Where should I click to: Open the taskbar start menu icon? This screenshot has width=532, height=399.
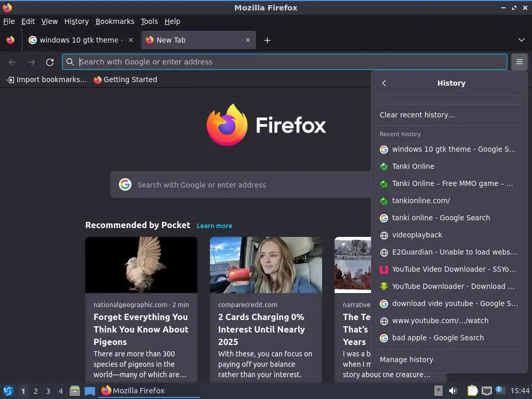click(x=8, y=391)
